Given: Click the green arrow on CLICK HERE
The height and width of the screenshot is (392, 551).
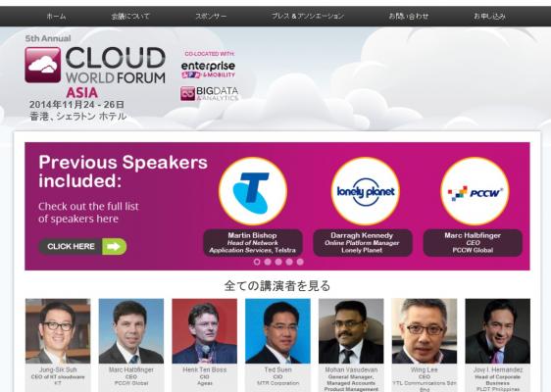Looking at the screenshot, I should 114,247.
